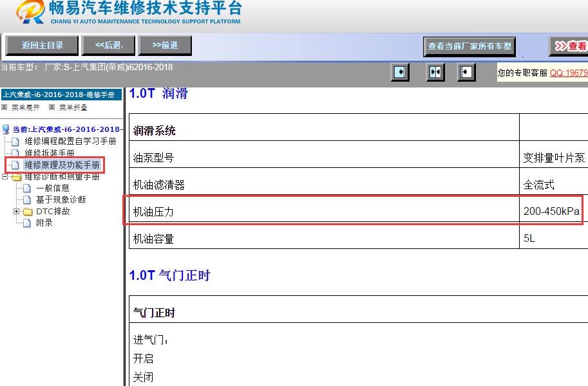Open 维修原理及功能手册
The width and height of the screenshot is (588, 386).
(62, 165)
